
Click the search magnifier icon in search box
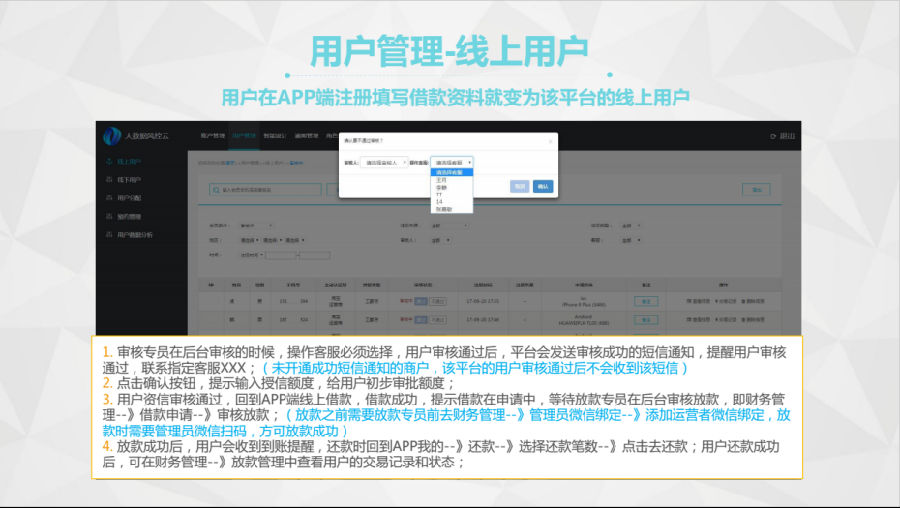click(x=215, y=189)
